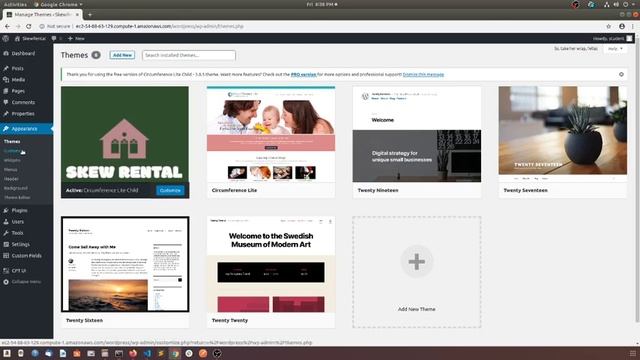Click the CPT UI icon in sidebar
Screen dimensions: 640x360
tap(6, 271)
